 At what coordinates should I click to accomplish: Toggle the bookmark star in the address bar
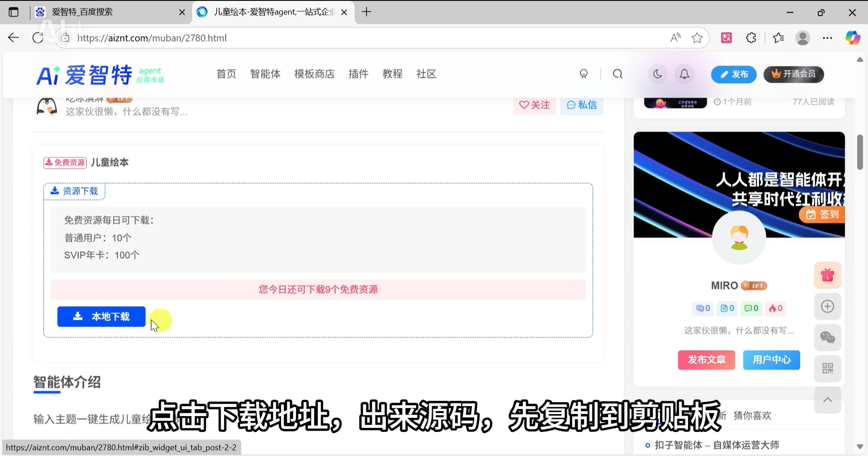(697, 37)
